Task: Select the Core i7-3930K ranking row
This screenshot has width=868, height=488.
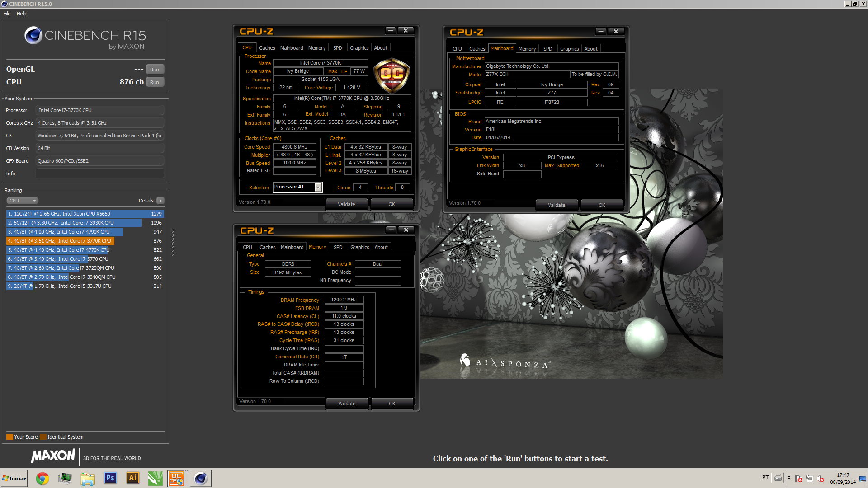Action: [85, 223]
